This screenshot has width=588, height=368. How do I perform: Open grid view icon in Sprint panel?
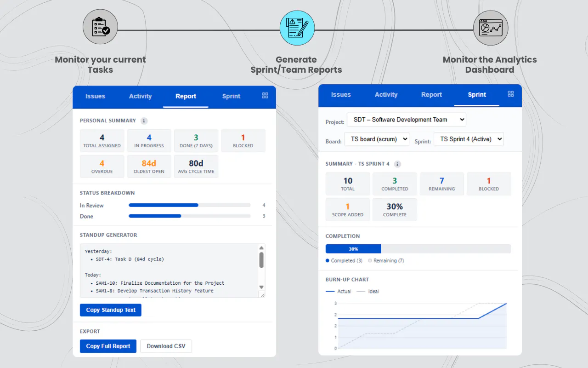(511, 94)
